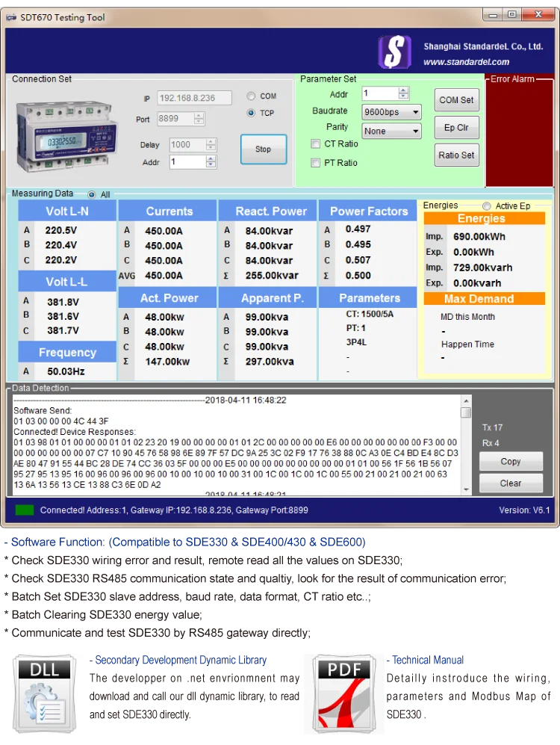Click the SDT670 app icon in title bar
Screen dimensions: 560x745
[11, 18]
